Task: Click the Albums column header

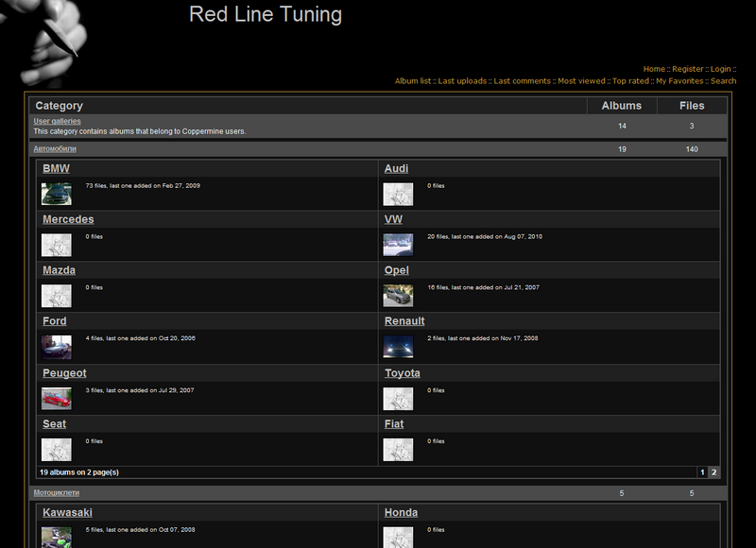Action: [x=622, y=106]
